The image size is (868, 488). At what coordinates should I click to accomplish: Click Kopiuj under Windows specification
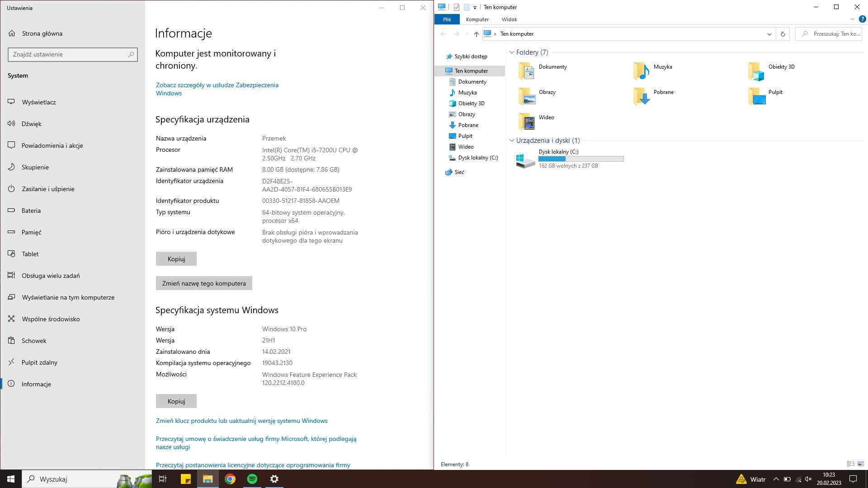click(x=176, y=401)
